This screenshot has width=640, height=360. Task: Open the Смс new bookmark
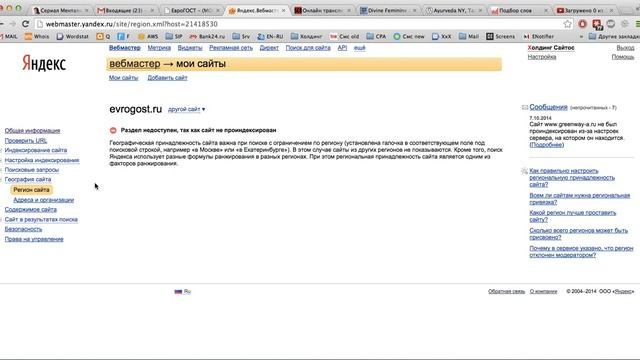point(409,36)
